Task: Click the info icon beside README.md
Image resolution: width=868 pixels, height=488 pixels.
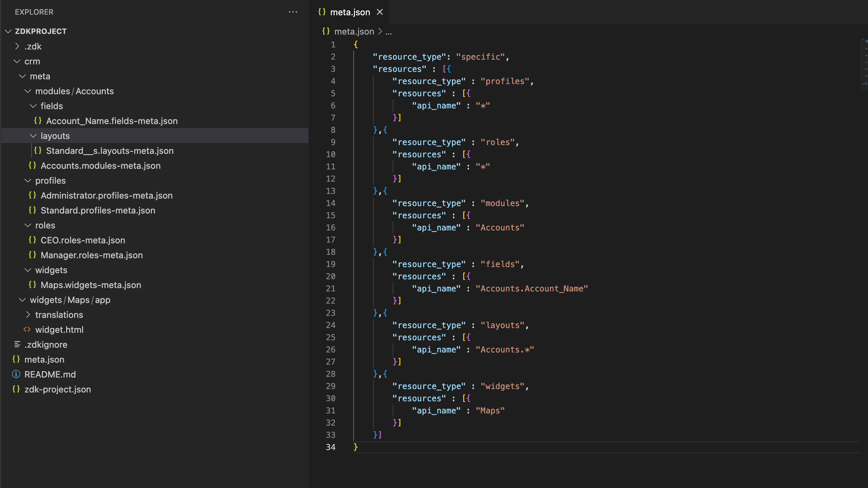Action: tap(16, 374)
